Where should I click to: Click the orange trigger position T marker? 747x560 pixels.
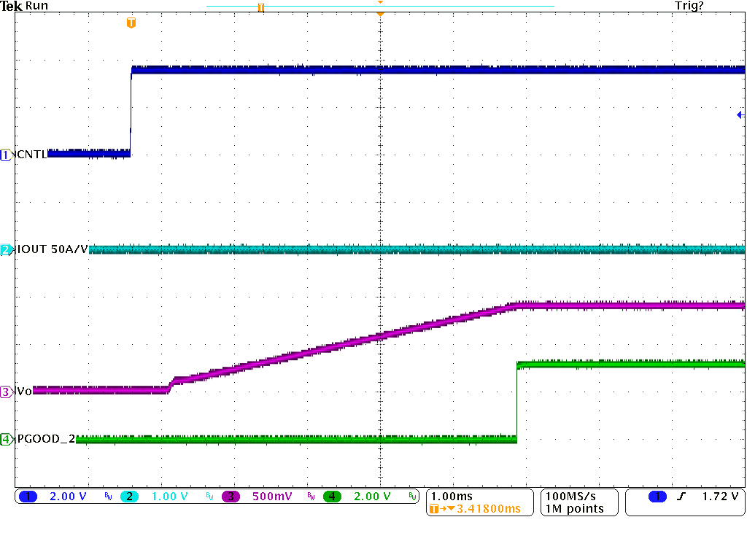tap(131, 23)
